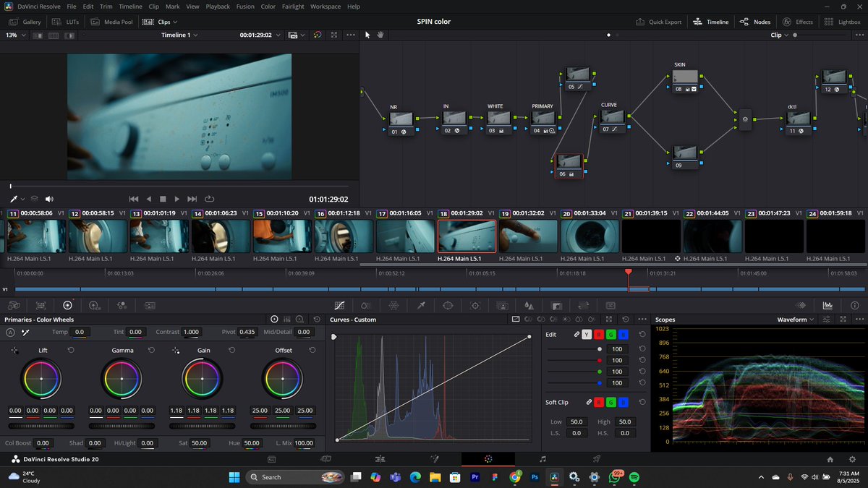Image resolution: width=868 pixels, height=488 pixels.
Task: Open Curves panel options three dots
Action: (x=642, y=319)
